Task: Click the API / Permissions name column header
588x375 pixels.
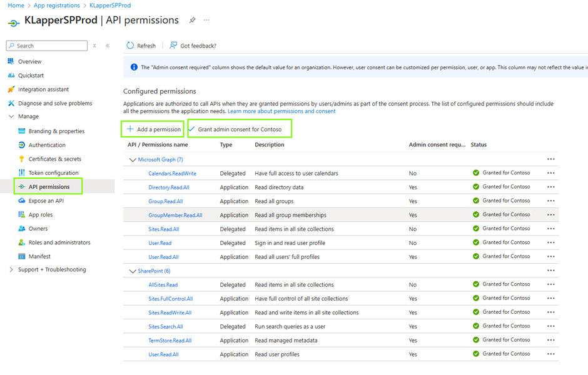Action: (158, 144)
